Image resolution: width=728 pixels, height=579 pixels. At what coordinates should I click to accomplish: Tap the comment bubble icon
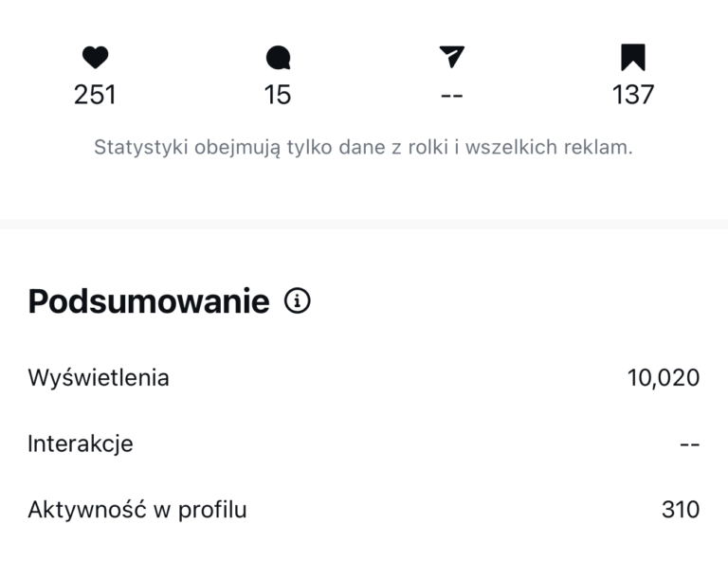pos(278,59)
